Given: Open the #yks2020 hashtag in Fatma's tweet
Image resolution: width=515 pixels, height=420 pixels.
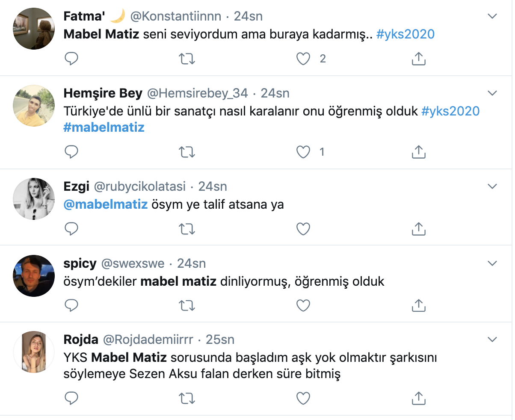Looking at the screenshot, I should click(x=405, y=34).
